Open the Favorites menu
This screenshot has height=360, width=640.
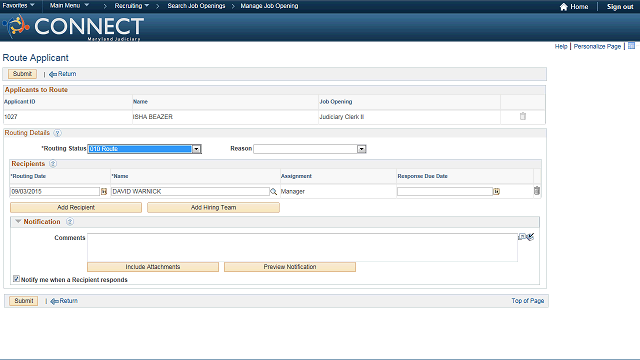tap(18, 6)
